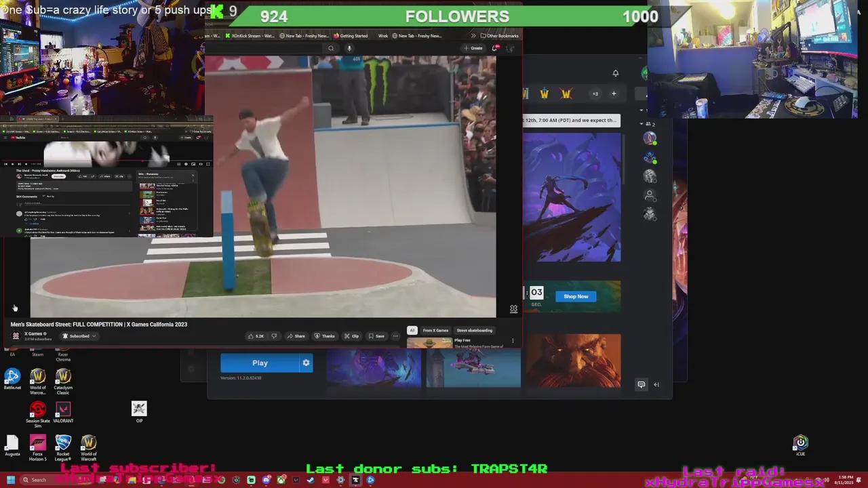Click the taskbar Search box
The height and width of the screenshot is (488, 868).
point(58,480)
